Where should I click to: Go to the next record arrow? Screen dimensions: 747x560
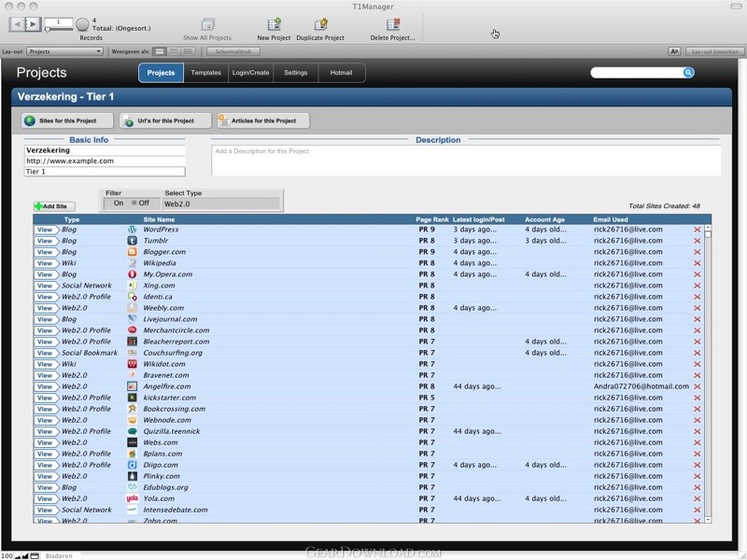click(33, 23)
